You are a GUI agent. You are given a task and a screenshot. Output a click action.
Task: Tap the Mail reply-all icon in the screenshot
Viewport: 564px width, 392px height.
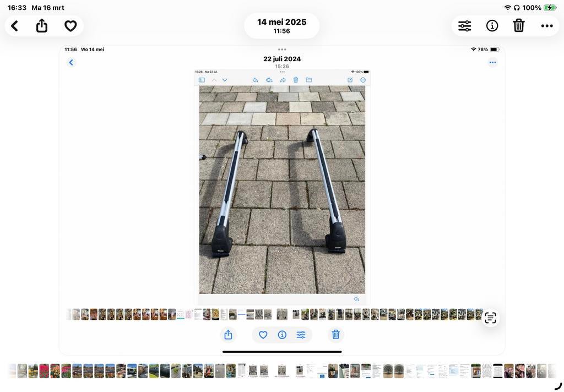269,80
